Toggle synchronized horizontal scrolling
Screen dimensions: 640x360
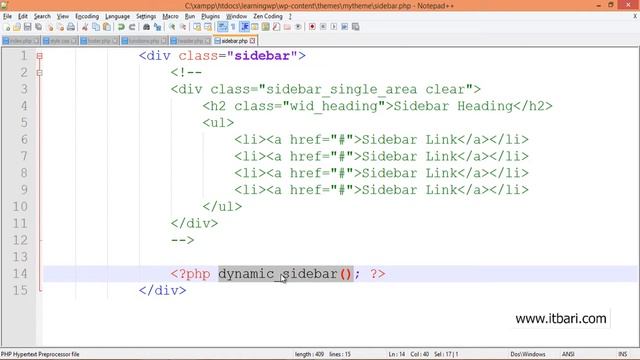click(208, 27)
